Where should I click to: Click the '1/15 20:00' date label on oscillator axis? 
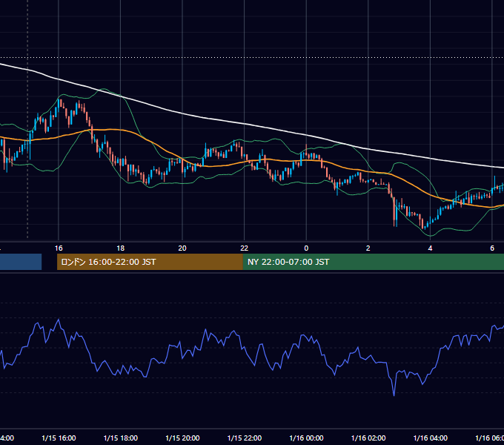click(182, 438)
